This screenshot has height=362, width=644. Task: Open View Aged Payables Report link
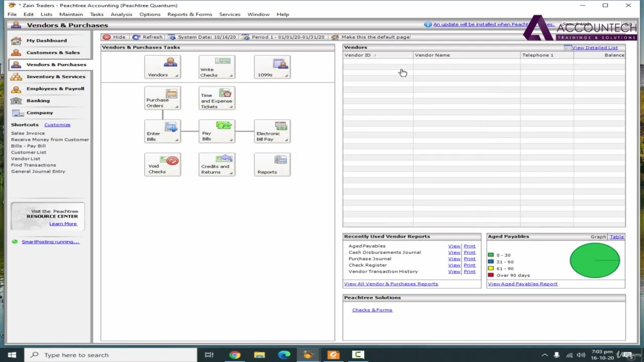pos(522,284)
